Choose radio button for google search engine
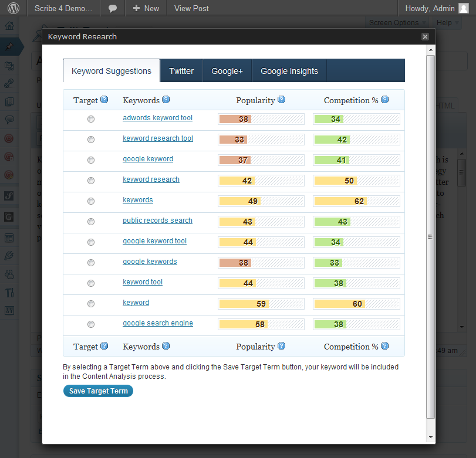The width and height of the screenshot is (476, 458). 90,324
